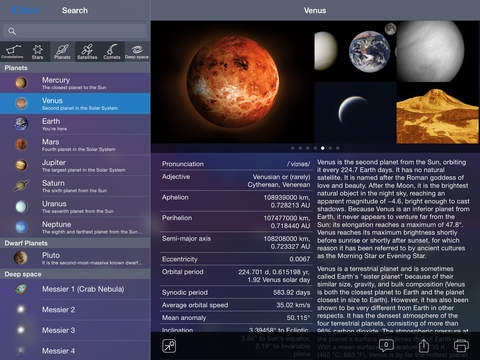Click the Venus title in header
This screenshot has height=360, width=480.
[315, 10]
